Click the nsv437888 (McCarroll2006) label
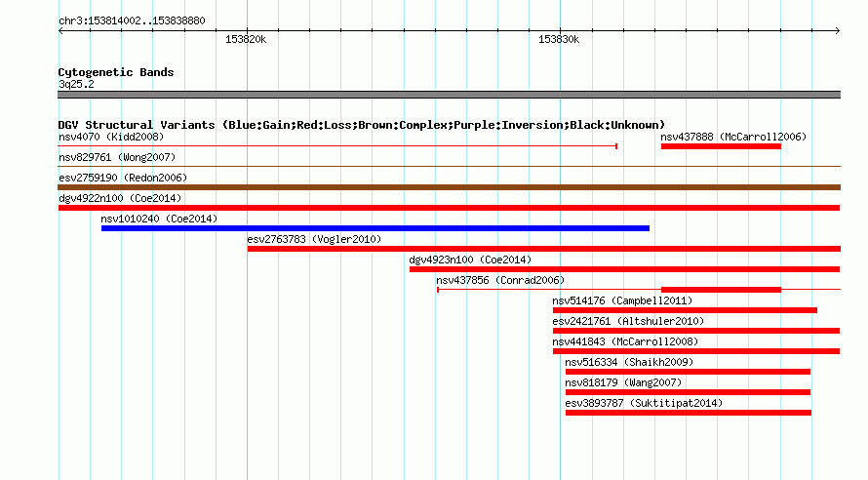Viewport: 868px width, 480px height. (733, 137)
